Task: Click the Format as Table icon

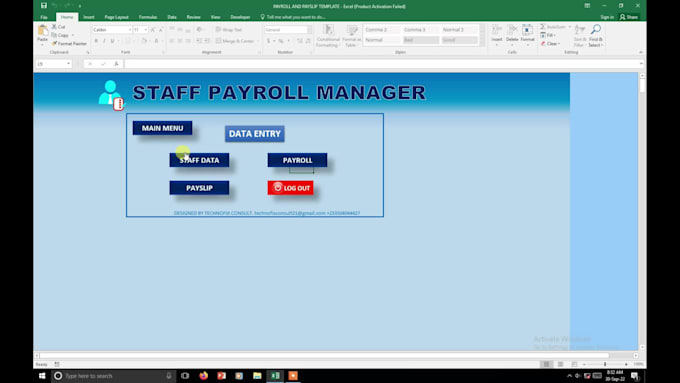Action: [352, 30]
